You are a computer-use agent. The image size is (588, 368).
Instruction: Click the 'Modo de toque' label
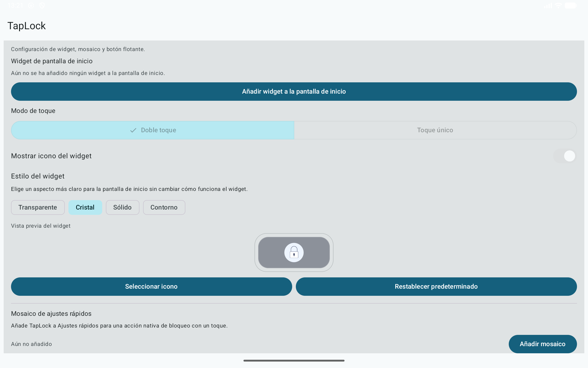pos(33,111)
